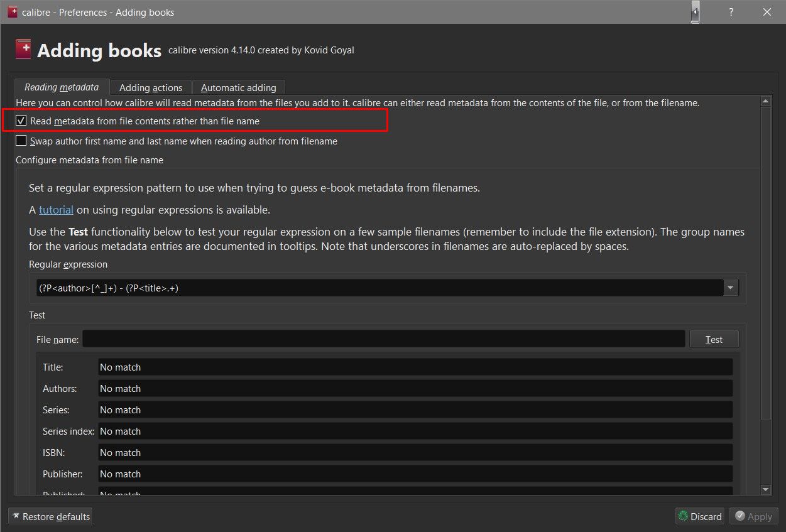This screenshot has height=532, width=786.
Task: Open the Automatic adding tab
Action: tap(239, 88)
